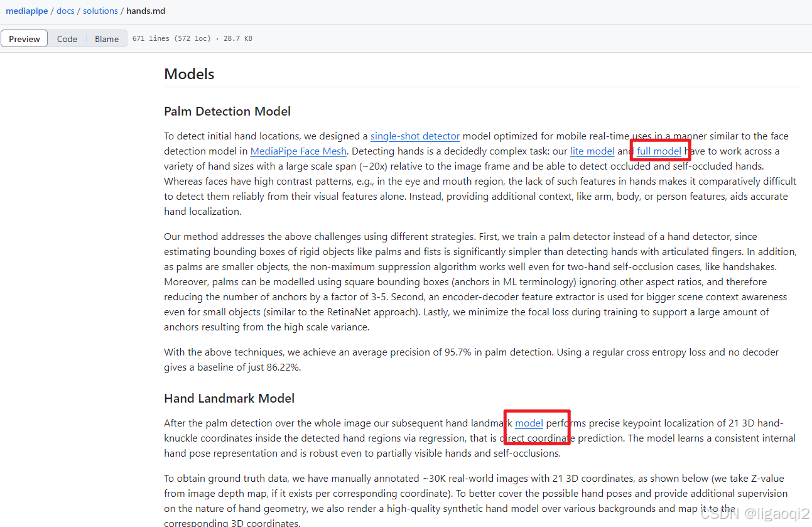
Task: Switch to the Preview tab
Action: pyautogui.click(x=24, y=39)
